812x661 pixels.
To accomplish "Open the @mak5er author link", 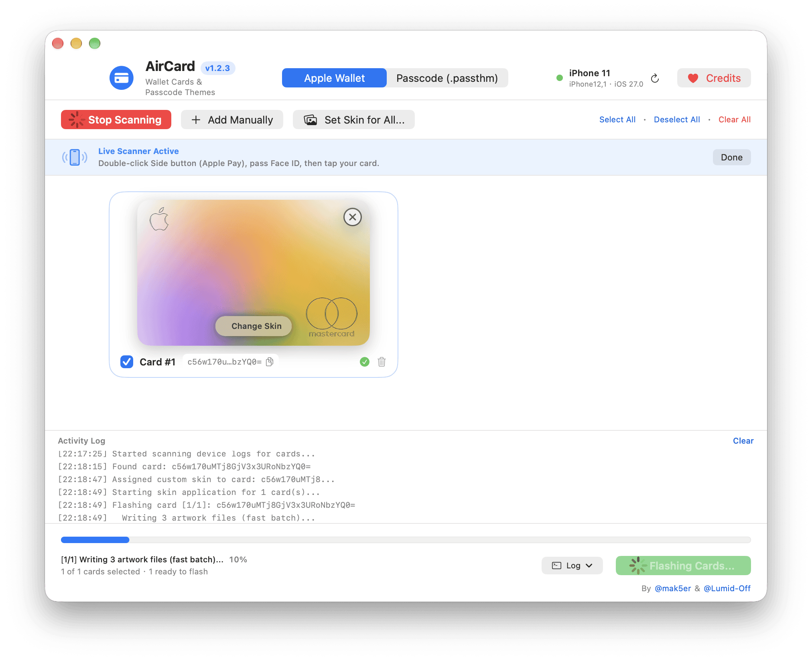I will [672, 588].
